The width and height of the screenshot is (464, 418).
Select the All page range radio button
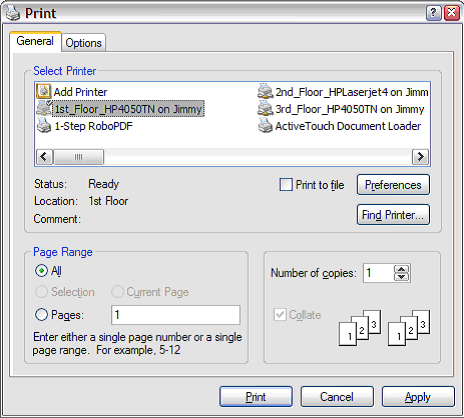[41, 271]
